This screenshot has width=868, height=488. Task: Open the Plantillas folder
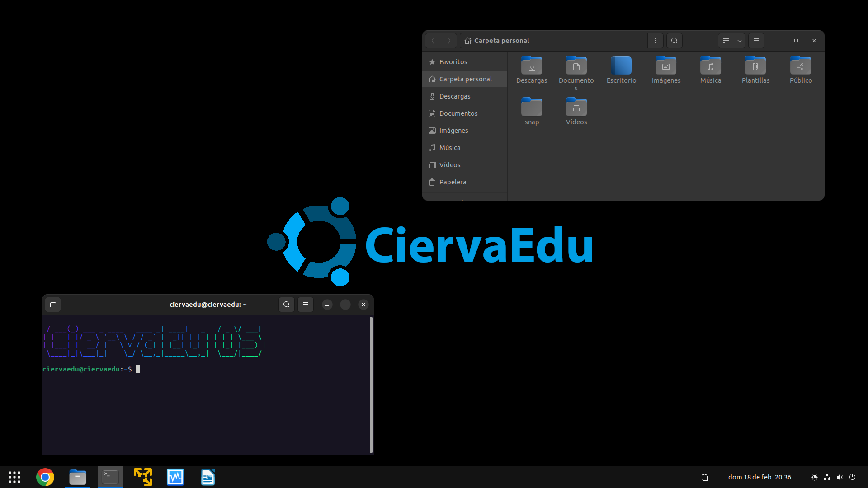tap(755, 70)
